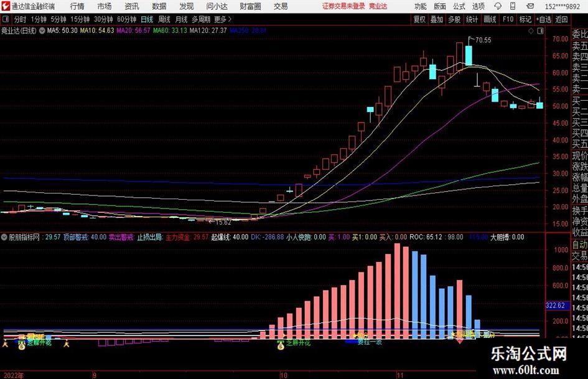588x379 pixels.
Task: Open the 功能 menu
Action: [421, 6]
